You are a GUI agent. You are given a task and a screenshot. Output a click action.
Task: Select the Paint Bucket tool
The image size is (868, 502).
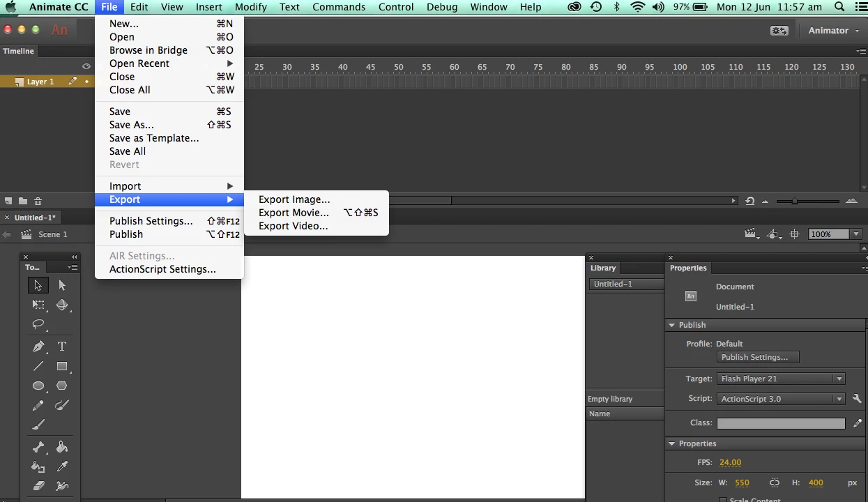62,448
